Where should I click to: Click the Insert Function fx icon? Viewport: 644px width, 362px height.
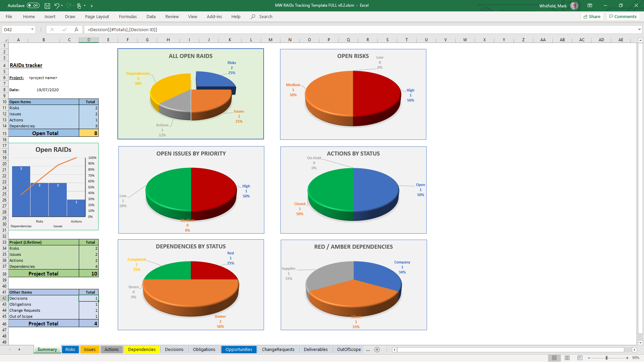(x=76, y=29)
